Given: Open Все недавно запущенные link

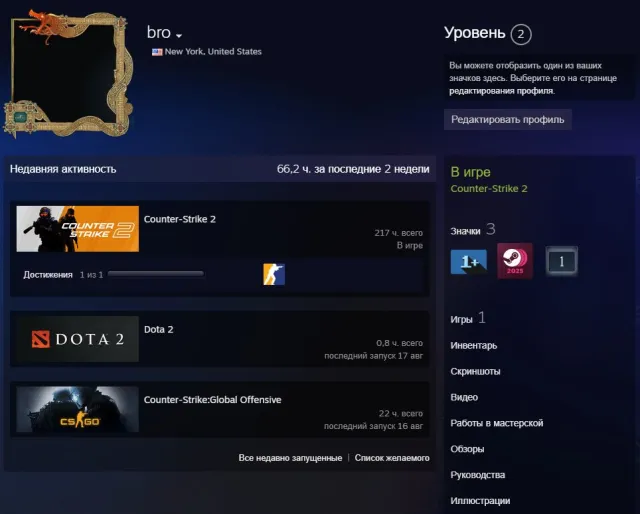Looking at the screenshot, I should pos(290,458).
